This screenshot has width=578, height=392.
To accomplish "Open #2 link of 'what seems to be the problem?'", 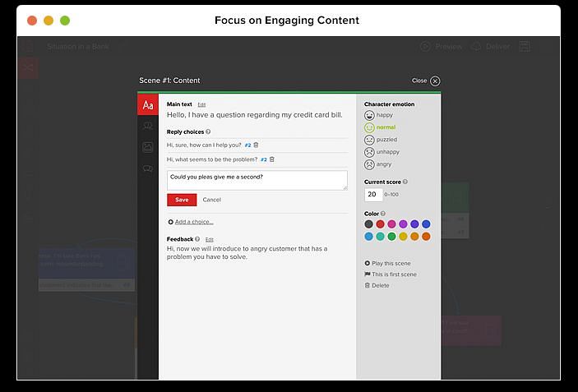I will tap(264, 159).
